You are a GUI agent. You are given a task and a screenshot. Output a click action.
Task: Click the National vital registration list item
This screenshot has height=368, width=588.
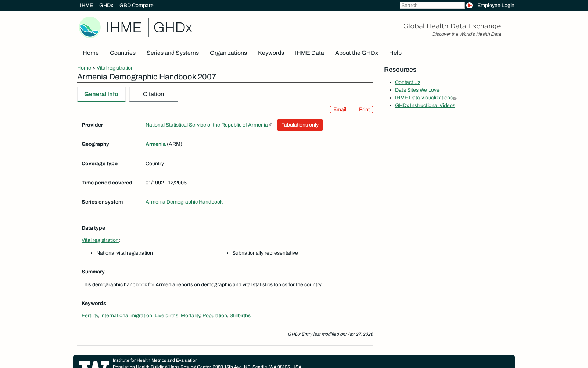point(125,253)
